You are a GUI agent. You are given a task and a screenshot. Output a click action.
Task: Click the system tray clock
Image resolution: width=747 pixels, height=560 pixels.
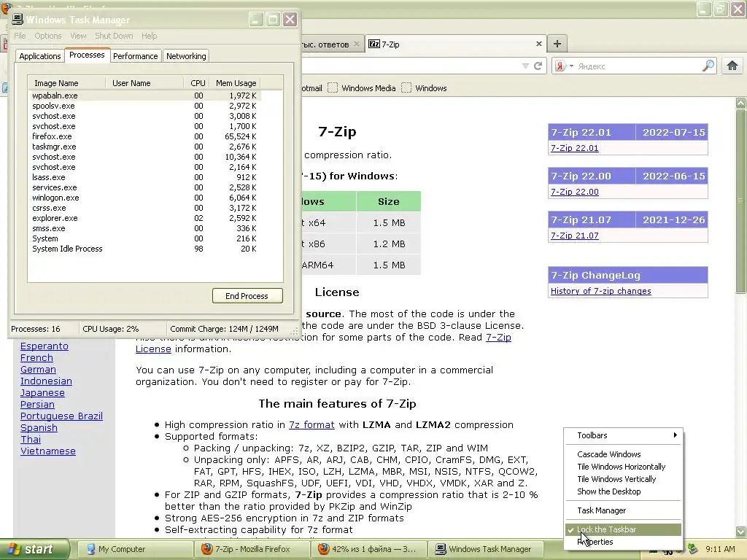tap(720, 549)
